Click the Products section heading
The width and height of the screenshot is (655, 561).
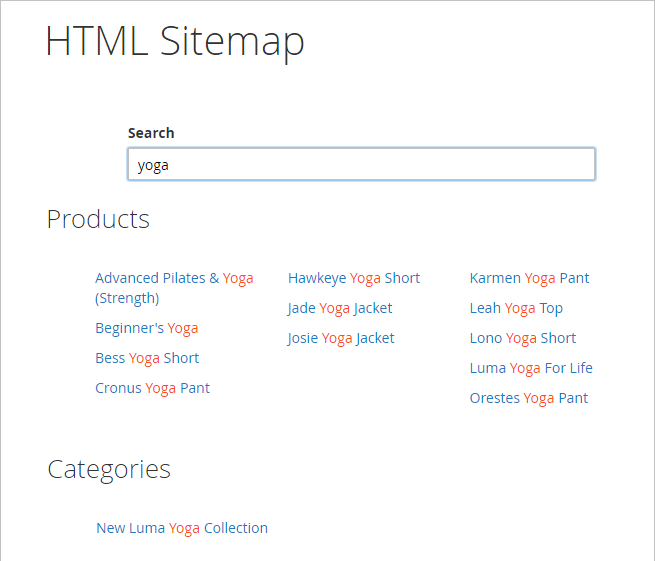click(x=98, y=219)
